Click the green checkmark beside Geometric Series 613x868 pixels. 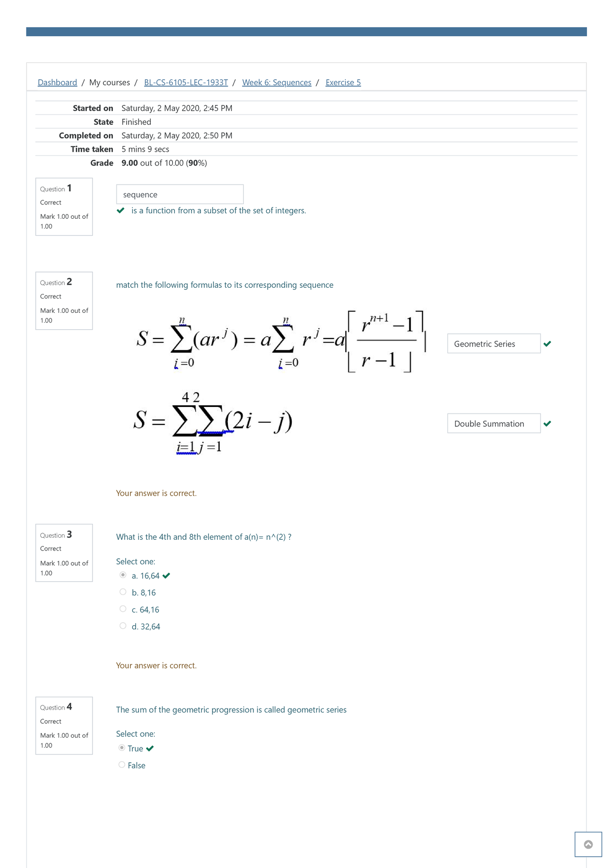pos(548,344)
